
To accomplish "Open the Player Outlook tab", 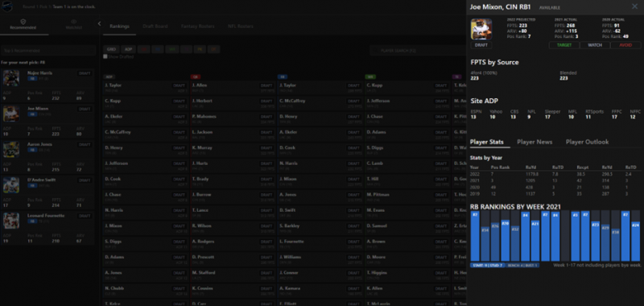I will pyautogui.click(x=588, y=142).
